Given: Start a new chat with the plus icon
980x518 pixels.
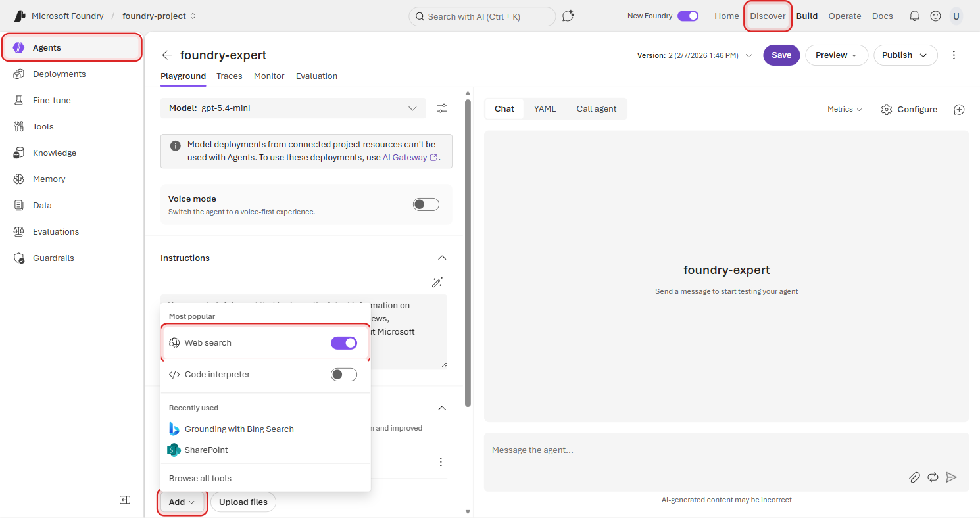Looking at the screenshot, I should (959, 110).
